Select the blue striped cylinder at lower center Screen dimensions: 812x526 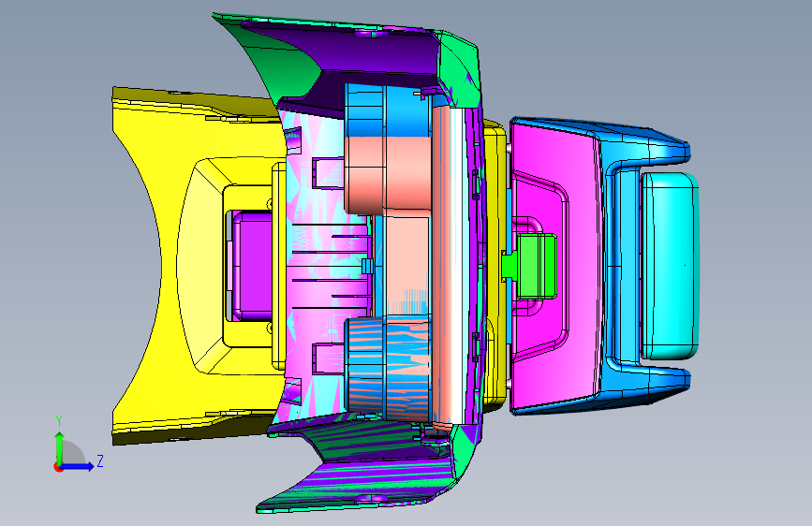tap(388, 368)
